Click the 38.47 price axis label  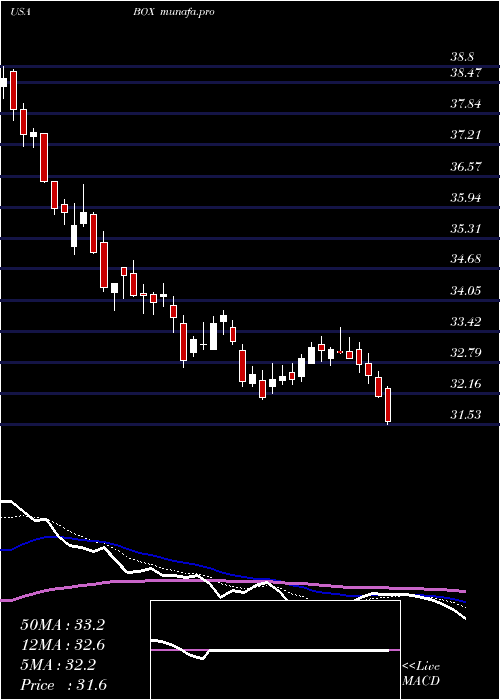(x=466, y=73)
